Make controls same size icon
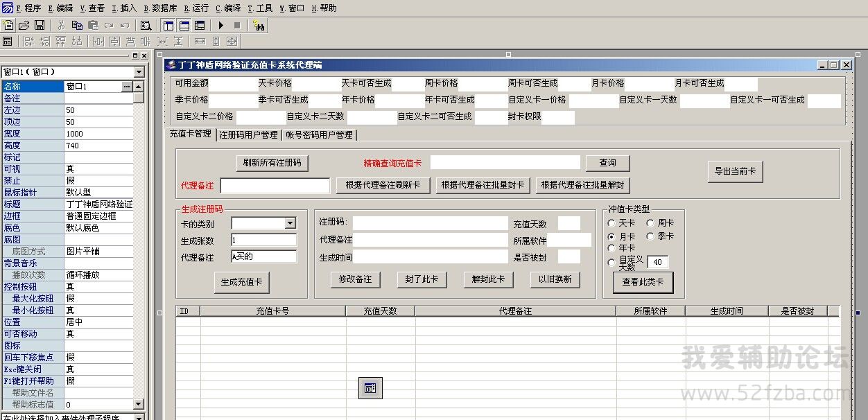The width and height of the screenshot is (868, 420). coord(232,42)
